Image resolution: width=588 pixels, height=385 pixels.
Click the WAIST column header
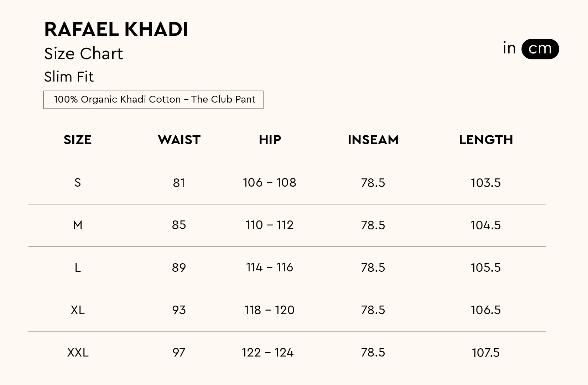(179, 140)
